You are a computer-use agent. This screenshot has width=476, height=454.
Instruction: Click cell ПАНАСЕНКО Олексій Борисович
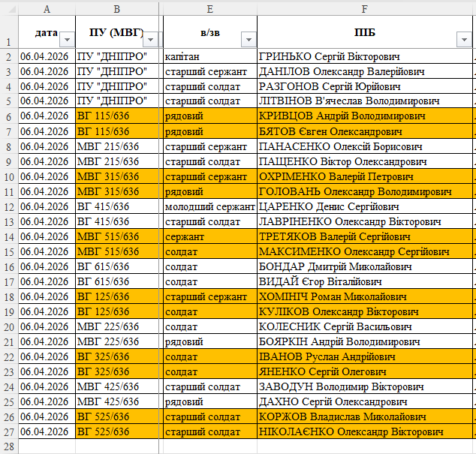[x=365, y=146]
